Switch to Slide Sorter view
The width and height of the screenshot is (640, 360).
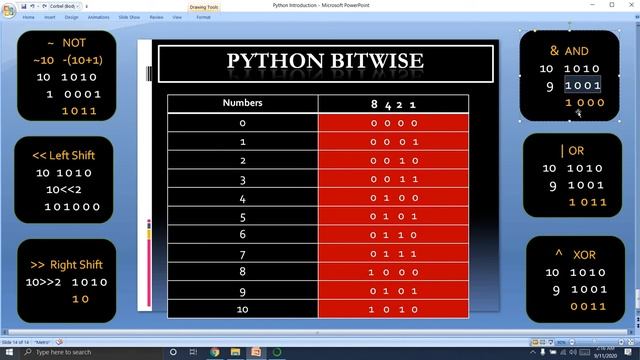542,342
